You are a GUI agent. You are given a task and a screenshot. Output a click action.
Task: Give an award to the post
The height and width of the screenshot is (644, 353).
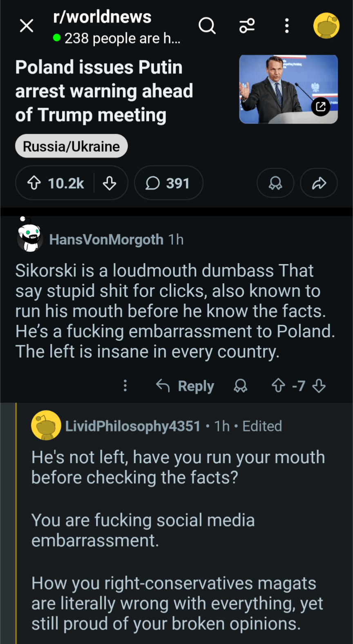click(275, 183)
